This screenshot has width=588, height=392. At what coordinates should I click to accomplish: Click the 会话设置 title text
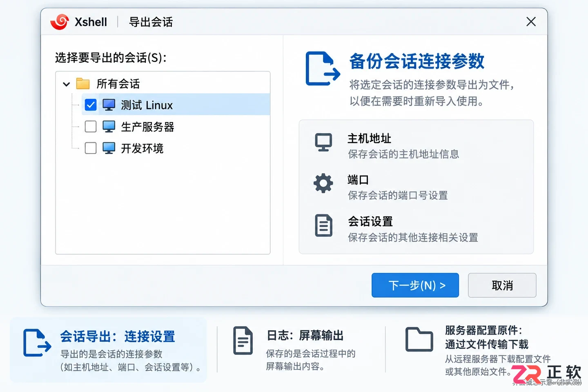click(x=370, y=221)
